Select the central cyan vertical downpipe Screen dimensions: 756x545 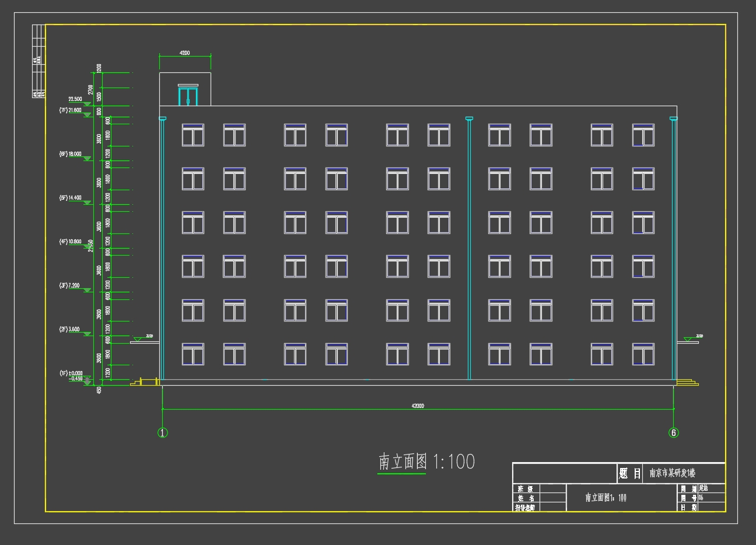click(469, 251)
